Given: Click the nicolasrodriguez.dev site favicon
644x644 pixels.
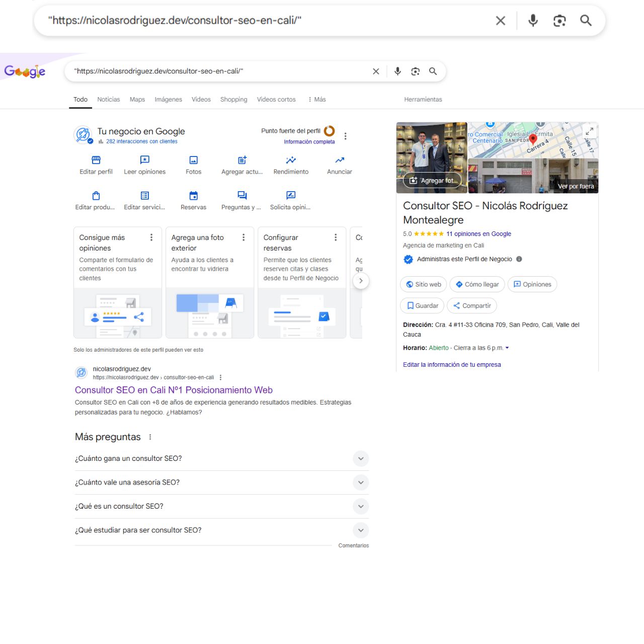Looking at the screenshot, I should [x=81, y=373].
